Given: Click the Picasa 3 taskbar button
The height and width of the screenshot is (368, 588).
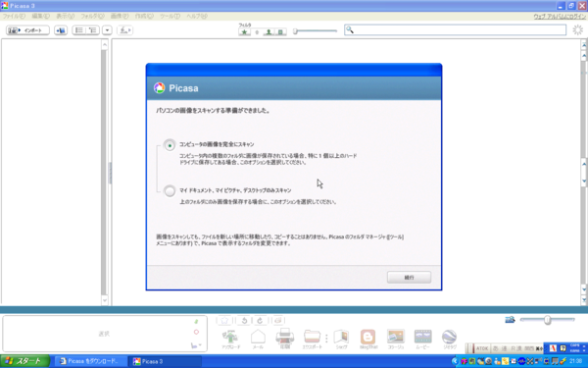Looking at the screenshot, I should [x=165, y=361].
